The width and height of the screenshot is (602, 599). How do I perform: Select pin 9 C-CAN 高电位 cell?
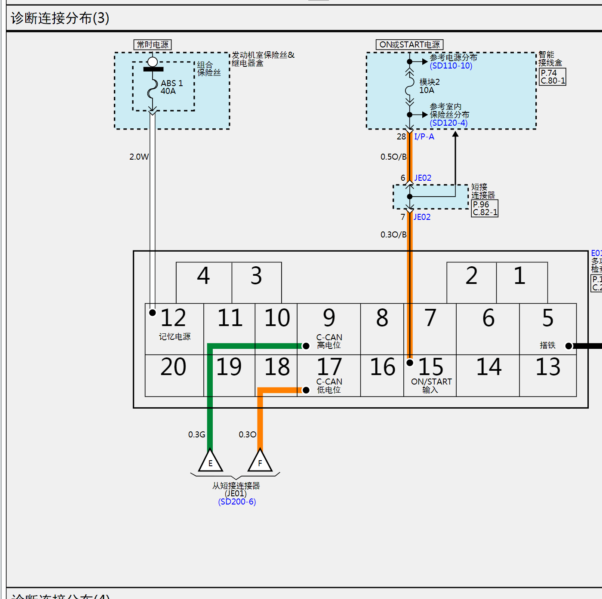[329, 329]
